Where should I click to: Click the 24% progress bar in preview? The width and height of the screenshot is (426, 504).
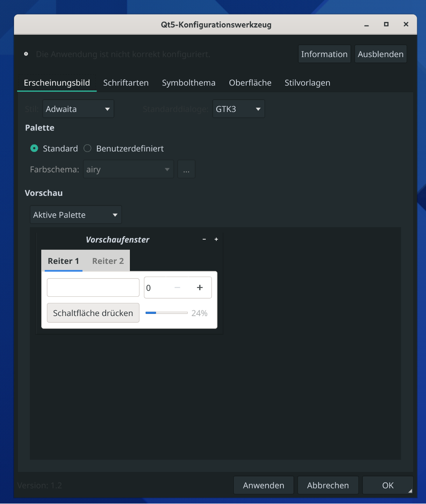pyautogui.click(x=167, y=313)
